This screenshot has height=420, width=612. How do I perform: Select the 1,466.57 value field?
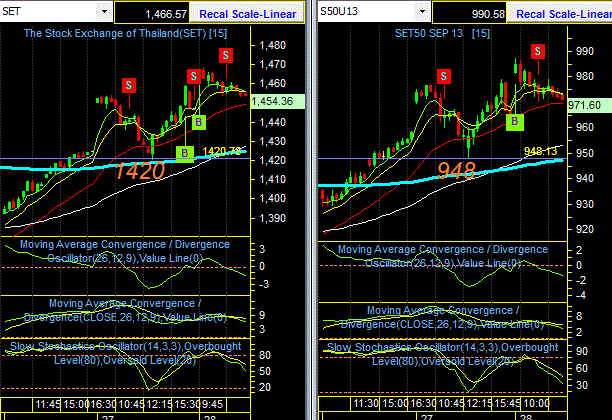click(152, 14)
